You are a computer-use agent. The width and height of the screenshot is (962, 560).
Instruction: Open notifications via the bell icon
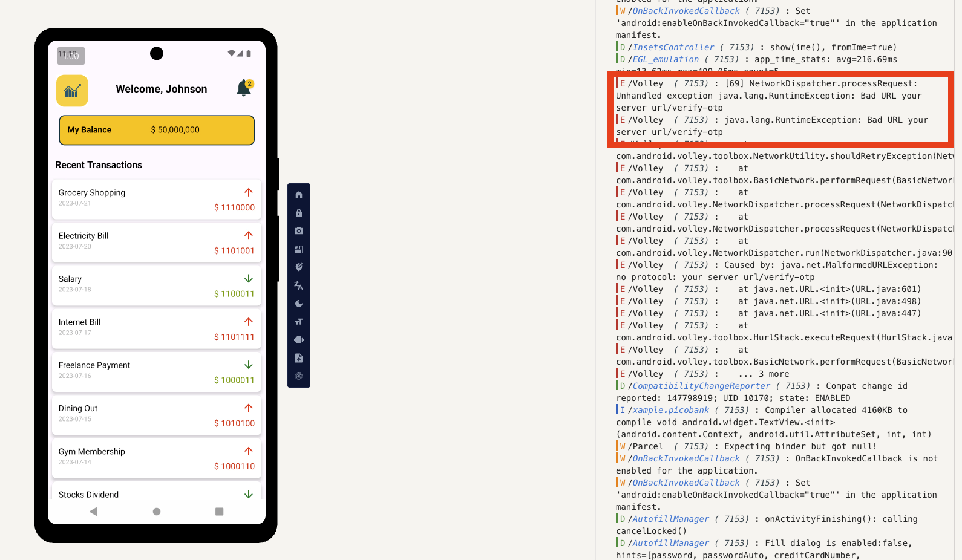(x=244, y=88)
